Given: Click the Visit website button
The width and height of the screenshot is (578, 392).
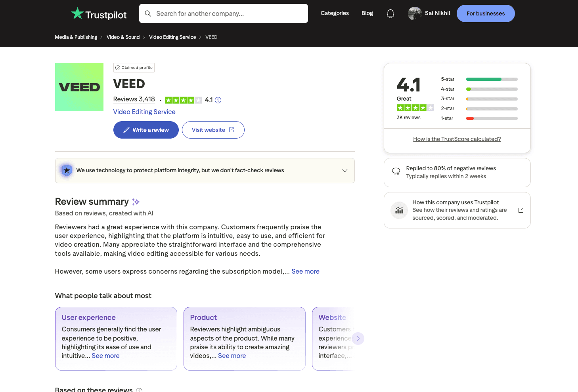Looking at the screenshot, I should click(x=213, y=130).
